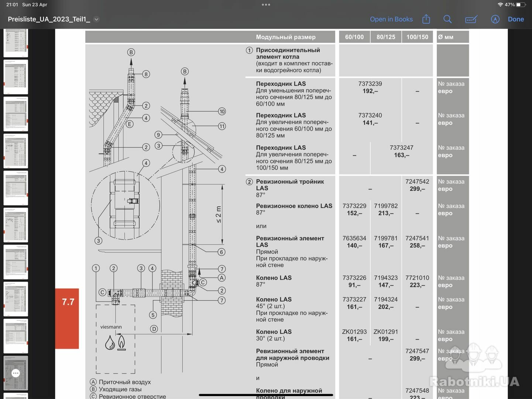
Task: Tap the price 199,–
Action: pyautogui.click(x=386, y=339)
